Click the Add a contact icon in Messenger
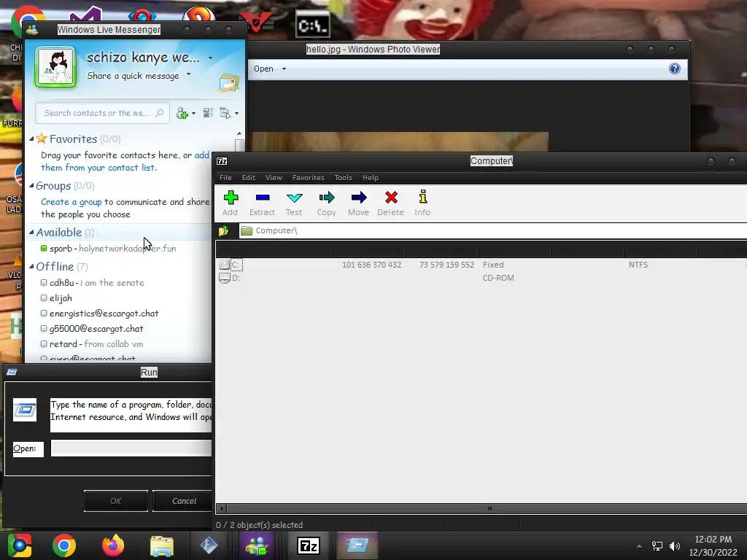Viewport: 747px width, 560px height. click(x=182, y=113)
